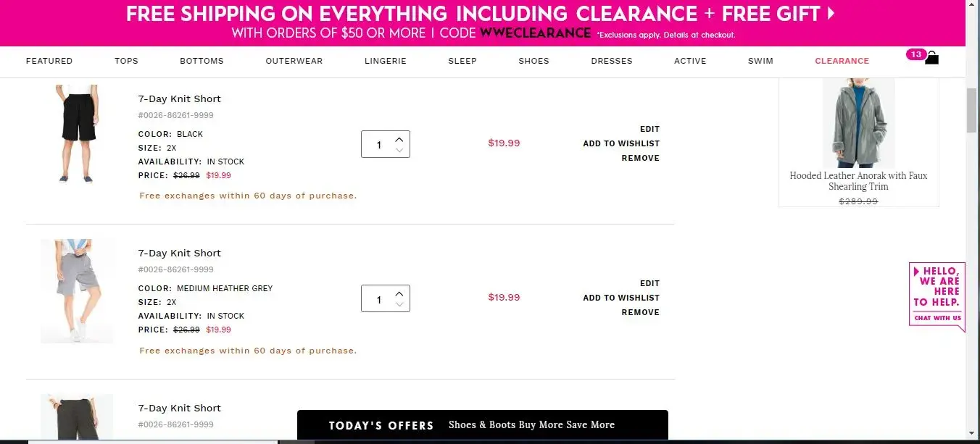Click the banner's white arrow icon
This screenshot has width=980, height=444.
[x=831, y=13]
